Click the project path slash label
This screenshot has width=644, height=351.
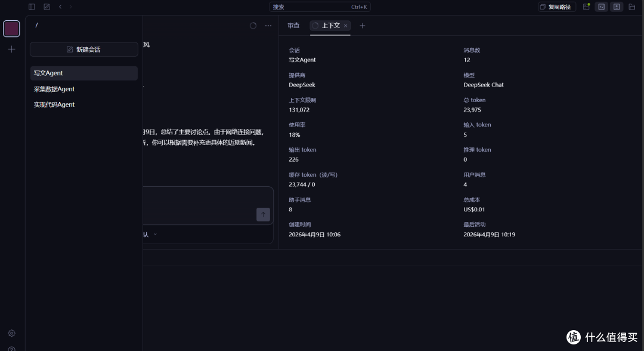(36, 25)
